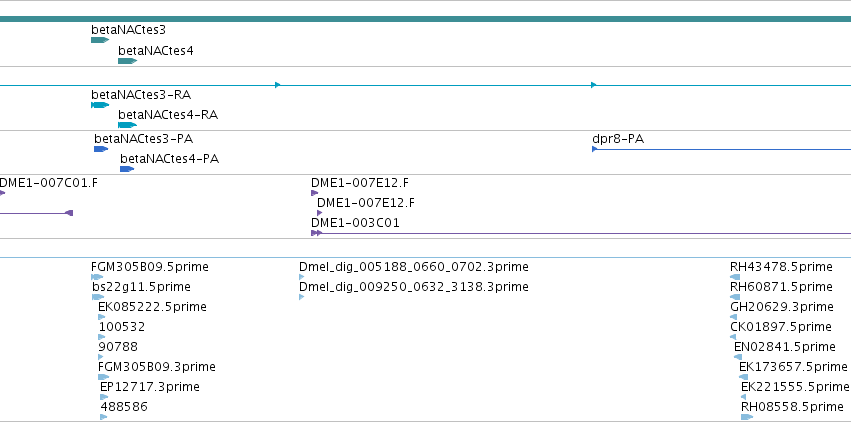Image resolution: width=851 pixels, height=422 pixels.
Task: Select the EP12717.3prime label
Action: click(150, 387)
